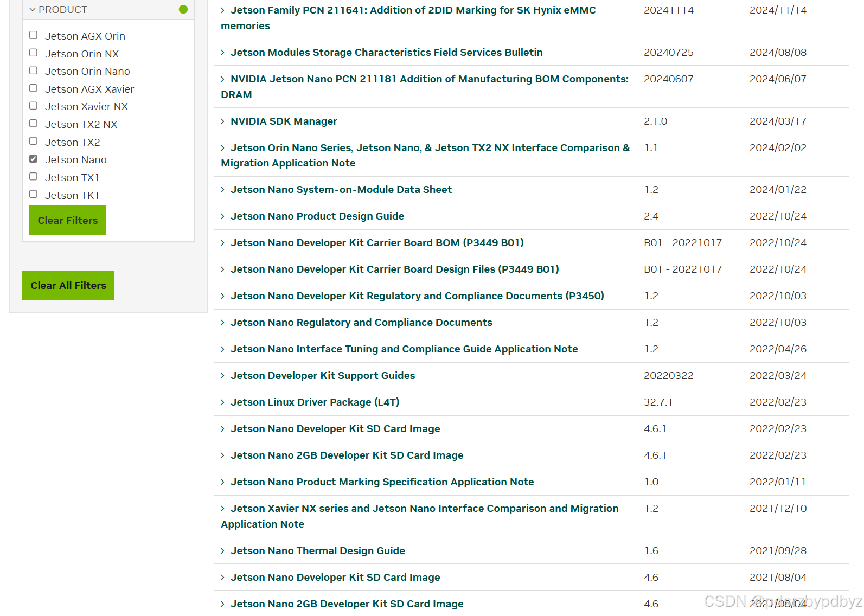Open Jetson Nano Developer Kit SD Card Image 4.6.1

pos(335,428)
